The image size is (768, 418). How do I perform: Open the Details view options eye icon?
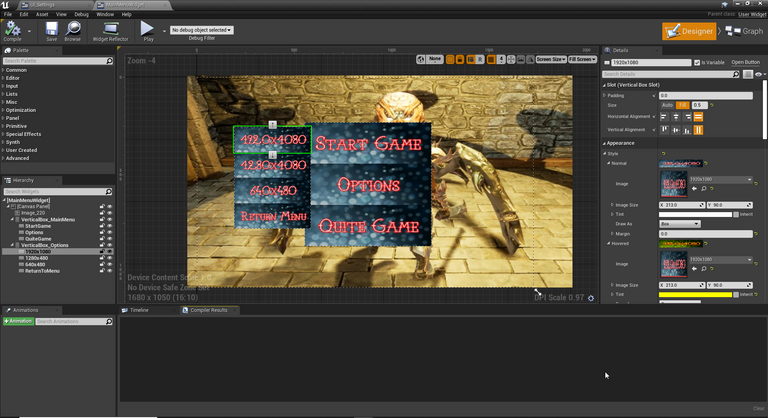tap(759, 74)
